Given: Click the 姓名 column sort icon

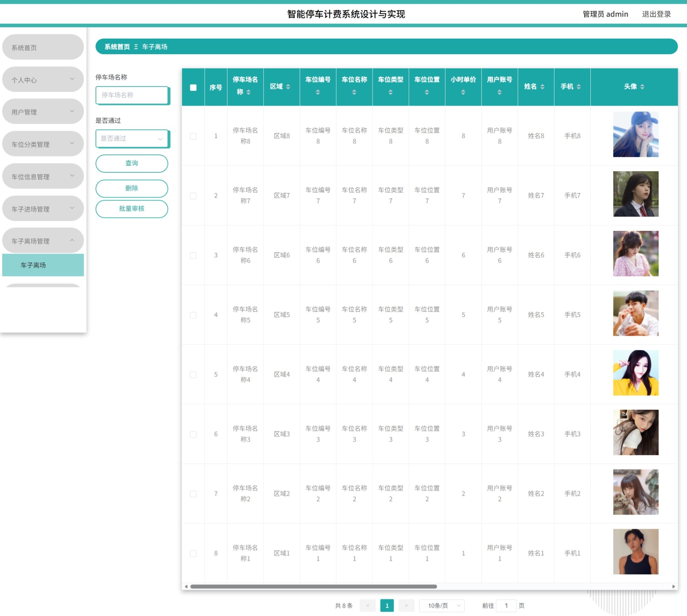Looking at the screenshot, I should click(542, 87).
